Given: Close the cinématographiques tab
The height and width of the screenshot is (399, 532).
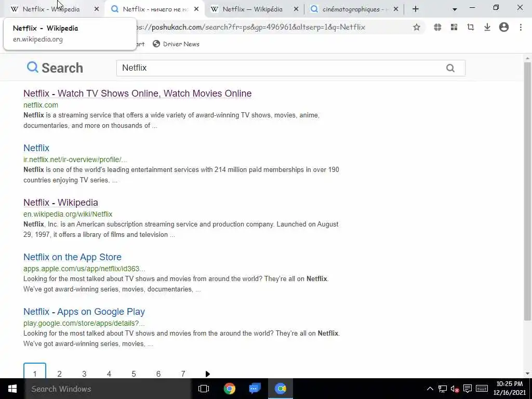Looking at the screenshot, I should [396, 9].
